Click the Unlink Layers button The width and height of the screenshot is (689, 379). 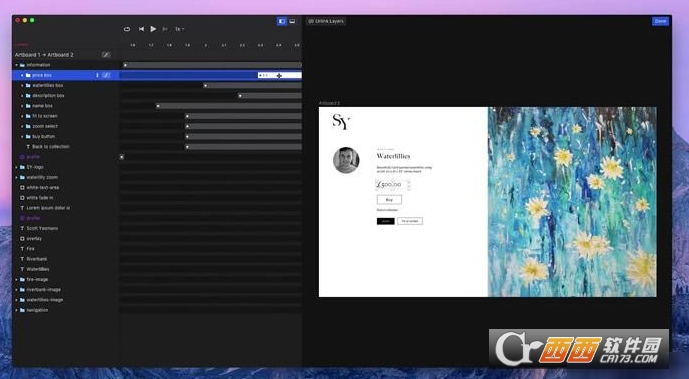click(x=326, y=21)
